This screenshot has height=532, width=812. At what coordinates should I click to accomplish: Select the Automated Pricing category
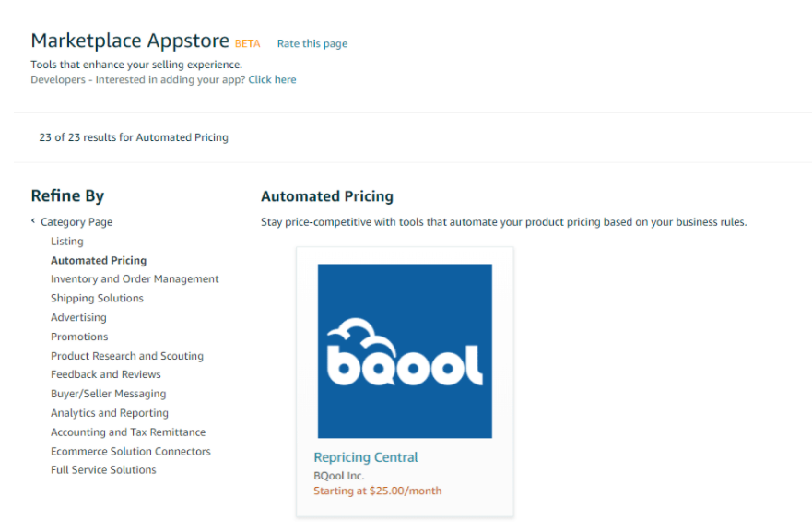(x=99, y=261)
